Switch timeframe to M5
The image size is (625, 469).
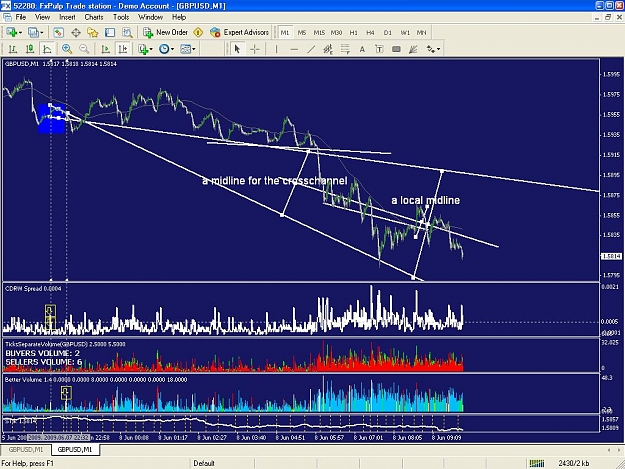point(302,33)
